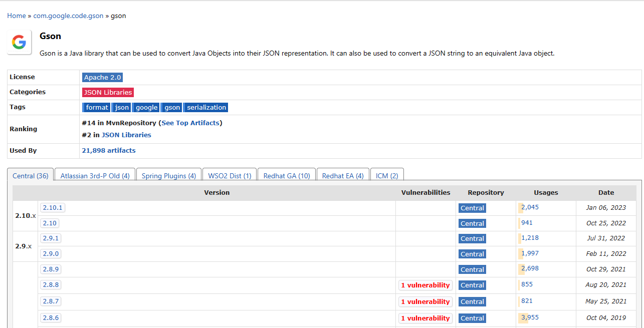
Task: Open See Top Artifacts link
Action: 190,123
